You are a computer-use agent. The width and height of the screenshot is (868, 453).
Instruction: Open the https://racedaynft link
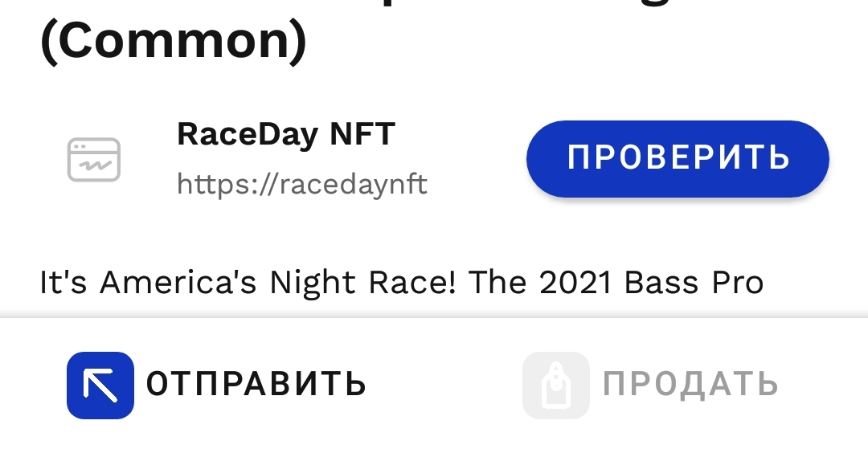(301, 184)
